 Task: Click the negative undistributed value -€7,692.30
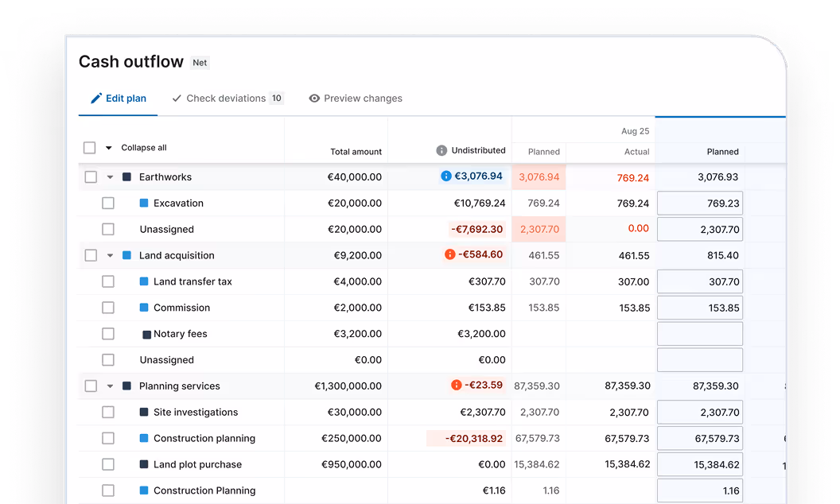point(476,229)
